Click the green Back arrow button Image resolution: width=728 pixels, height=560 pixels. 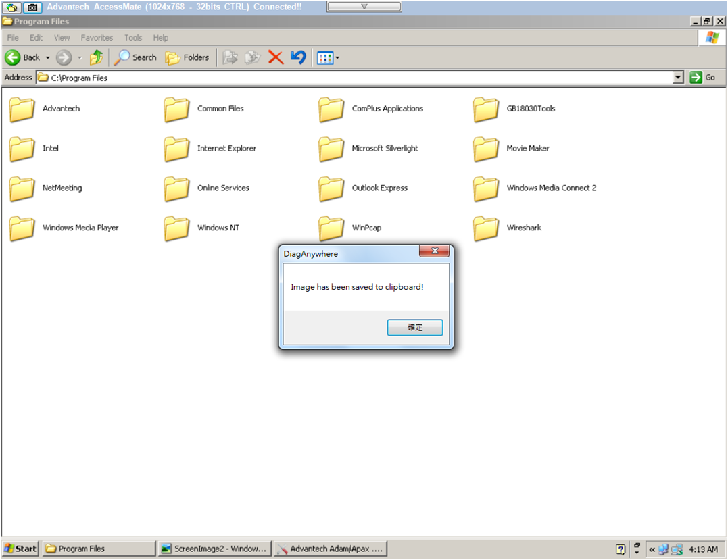13,57
